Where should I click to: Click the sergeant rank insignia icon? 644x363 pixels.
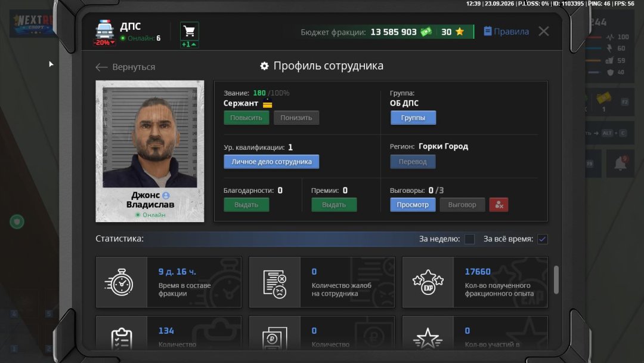tap(267, 104)
